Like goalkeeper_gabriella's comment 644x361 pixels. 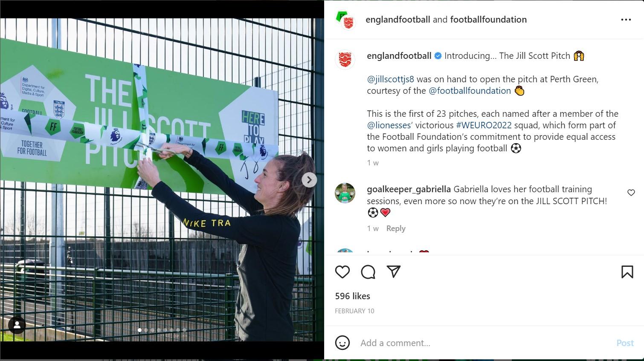pyautogui.click(x=631, y=193)
